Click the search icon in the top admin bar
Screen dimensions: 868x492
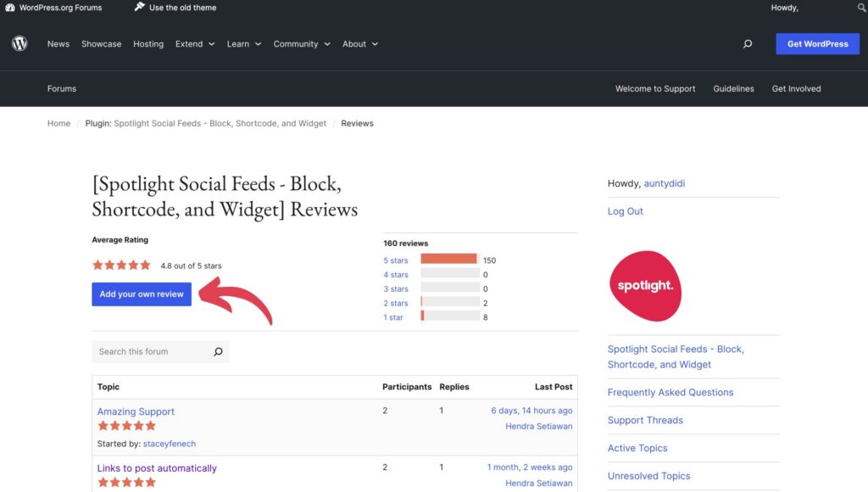pyautogui.click(x=861, y=7)
